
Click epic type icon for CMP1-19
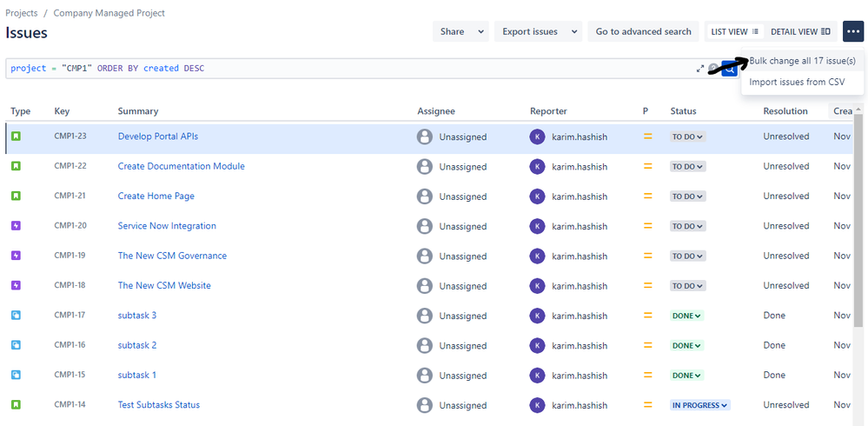16,256
